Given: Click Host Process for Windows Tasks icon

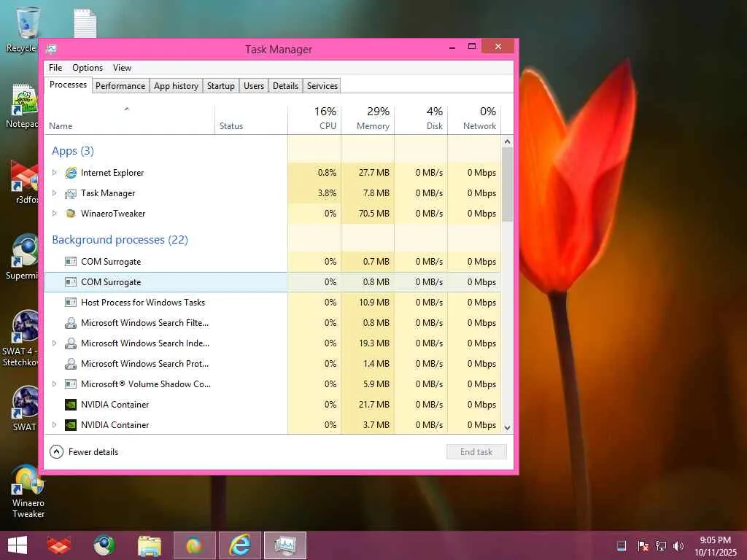Looking at the screenshot, I should (x=71, y=303).
